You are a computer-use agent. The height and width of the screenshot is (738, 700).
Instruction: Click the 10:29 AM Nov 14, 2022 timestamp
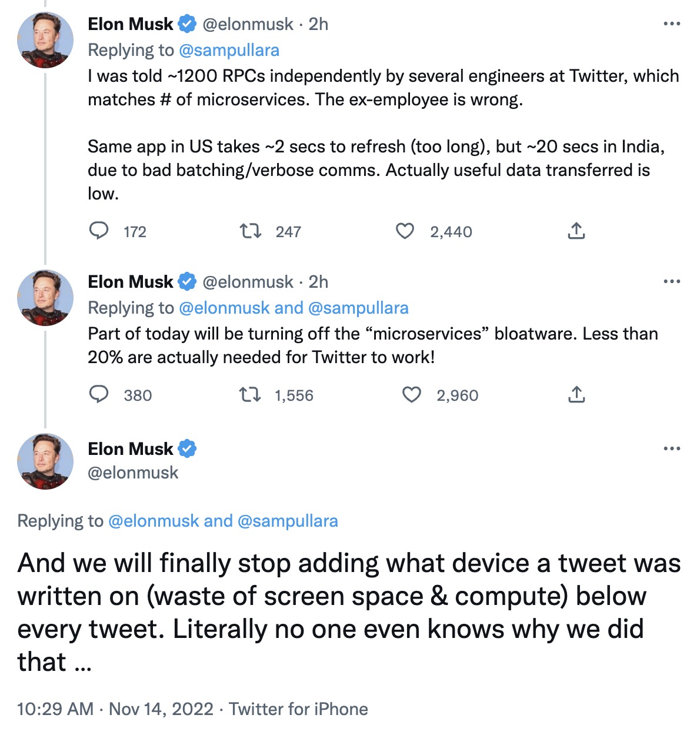pos(115,709)
